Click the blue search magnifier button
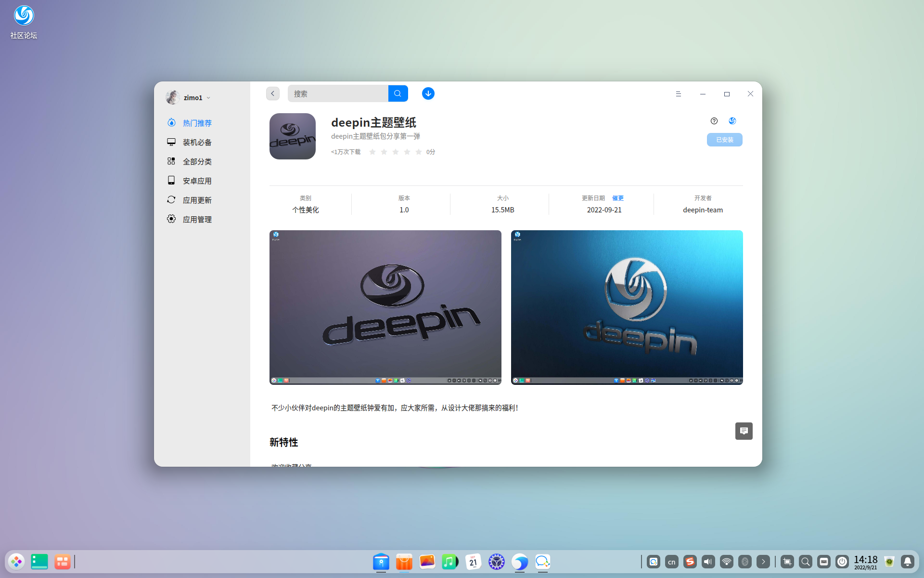 tap(398, 93)
